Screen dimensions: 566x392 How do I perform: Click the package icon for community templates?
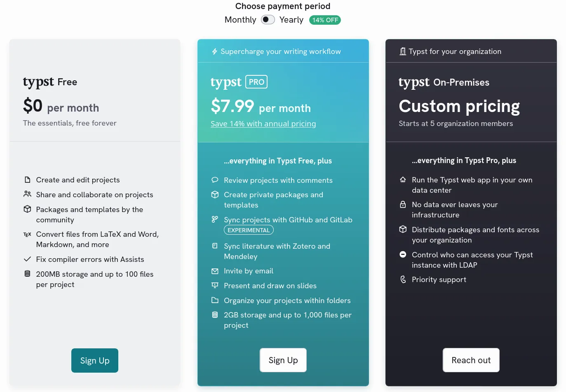pos(27,209)
